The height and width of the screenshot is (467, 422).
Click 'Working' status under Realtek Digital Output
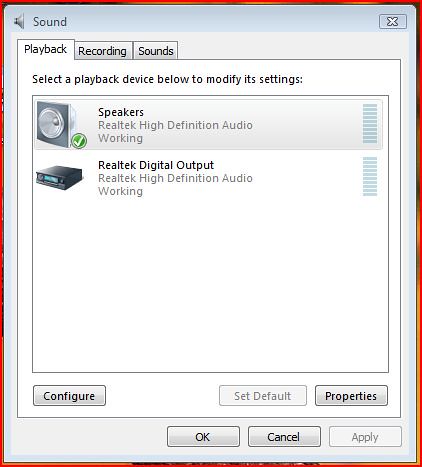point(120,191)
